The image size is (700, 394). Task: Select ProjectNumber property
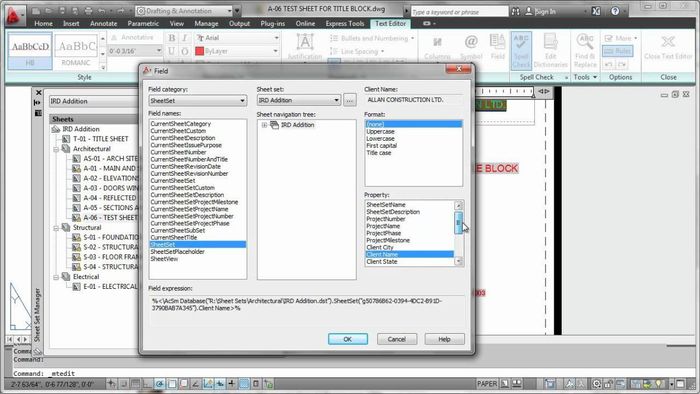point(386,219)
